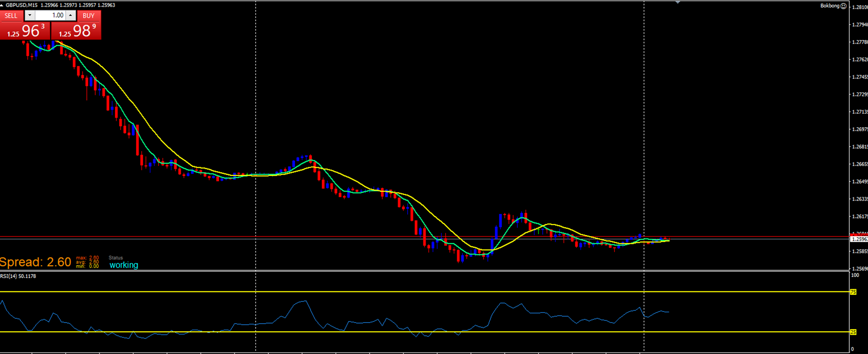This screenshot has height=354, width=868.
Task: Click the RSI scale value 0
Action: pos(852,349)
